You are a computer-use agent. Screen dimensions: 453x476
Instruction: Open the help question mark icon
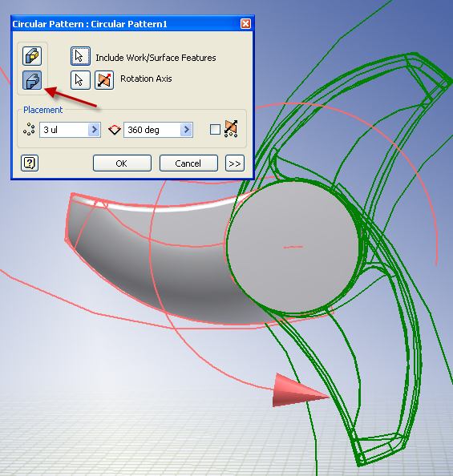30,163
